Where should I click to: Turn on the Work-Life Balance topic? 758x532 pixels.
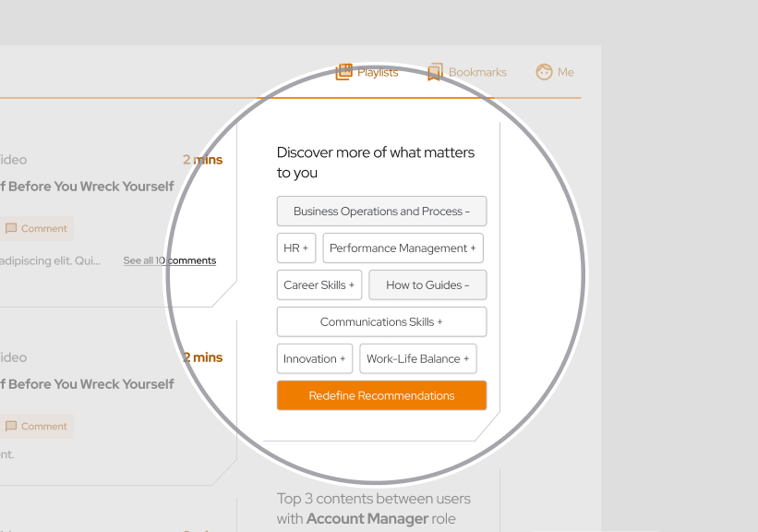[417, 359]
